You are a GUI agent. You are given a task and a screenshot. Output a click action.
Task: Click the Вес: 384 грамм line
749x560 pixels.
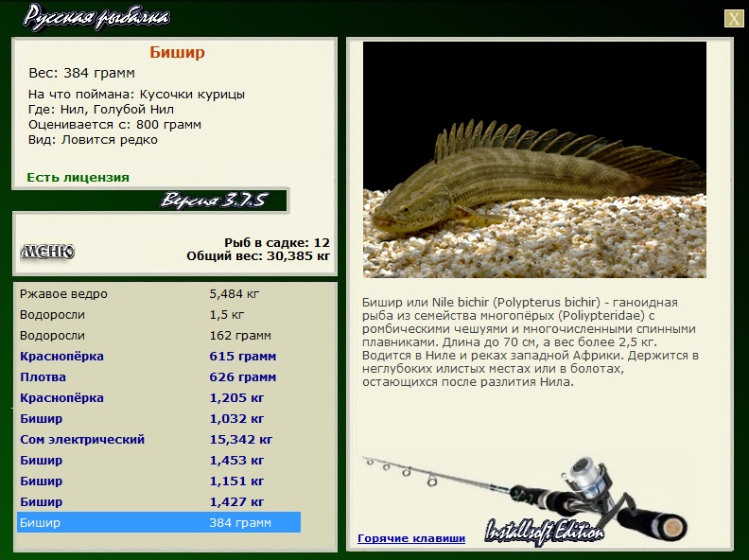pyautogui.click(x=81, y=73)
